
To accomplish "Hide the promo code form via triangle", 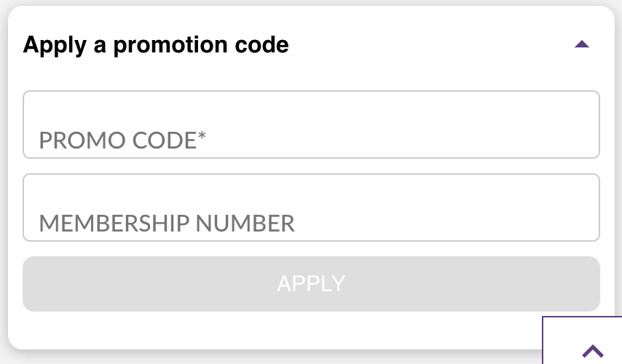I will coord(581,45).
